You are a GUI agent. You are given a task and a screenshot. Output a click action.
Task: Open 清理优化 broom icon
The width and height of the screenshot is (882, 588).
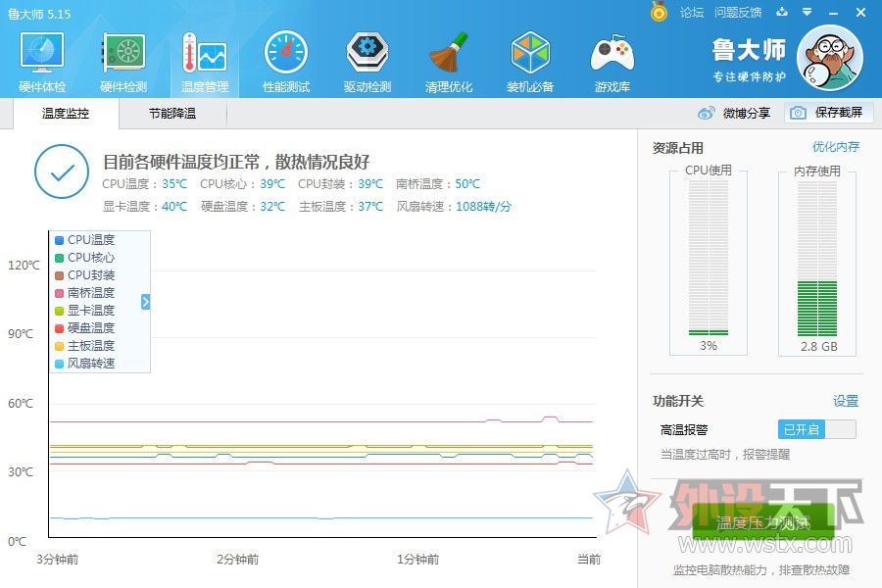pyautogui.click(x=449, y=52)
